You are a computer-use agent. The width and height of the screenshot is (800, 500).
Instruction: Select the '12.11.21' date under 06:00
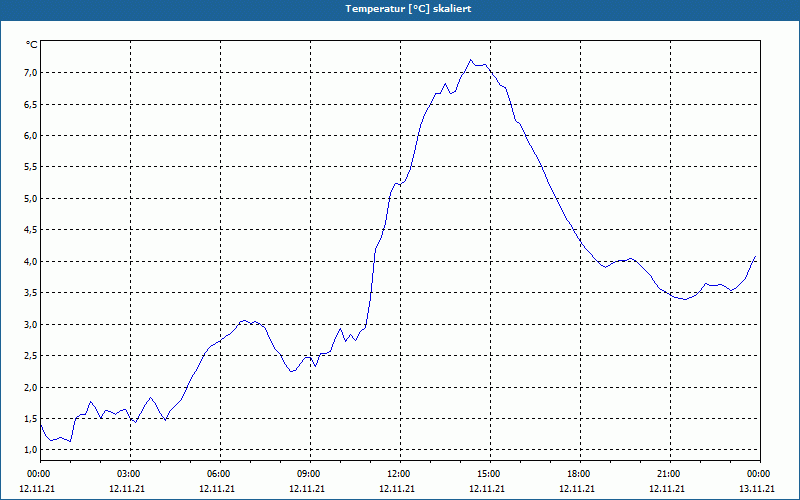(x=217, y=488)
